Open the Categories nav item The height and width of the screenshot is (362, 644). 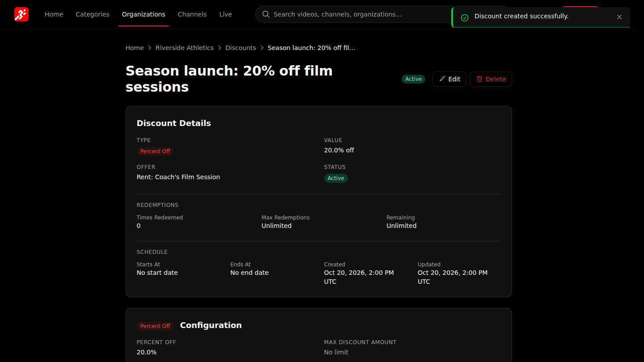[x=93, y=14]
